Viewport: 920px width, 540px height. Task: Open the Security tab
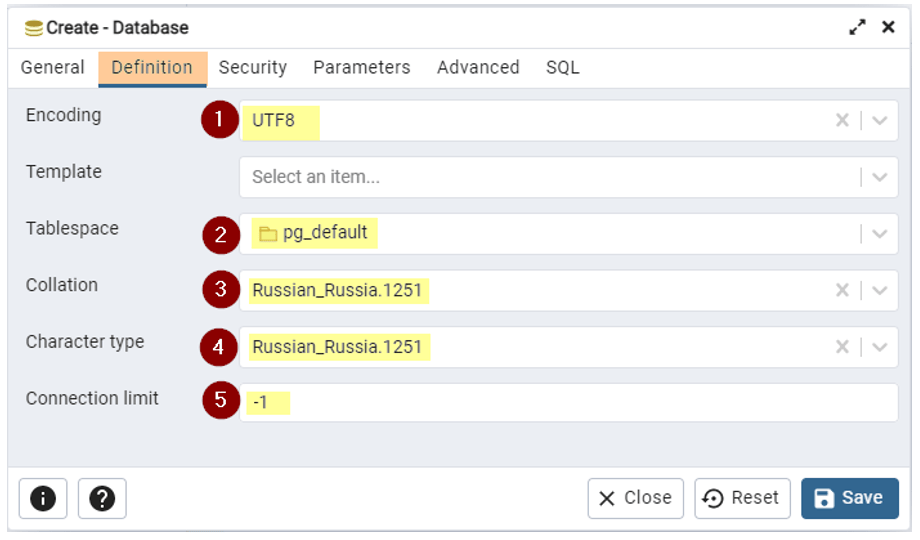[253, 68]
